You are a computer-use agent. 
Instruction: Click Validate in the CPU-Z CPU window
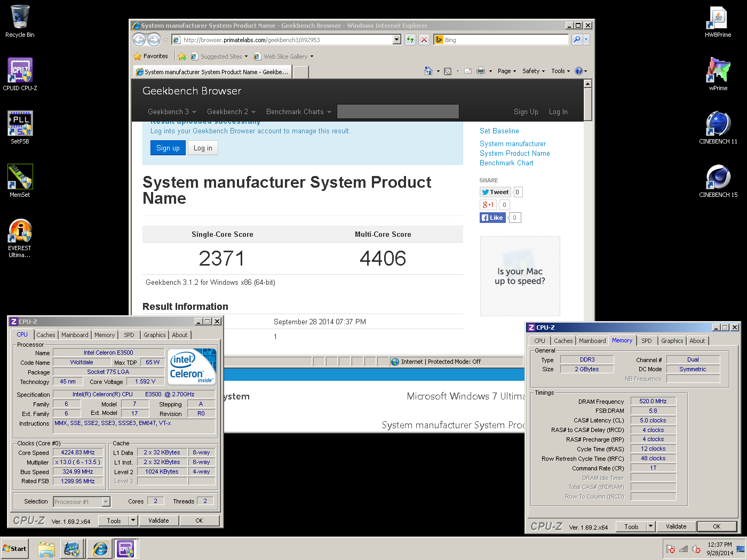(158, 521)
